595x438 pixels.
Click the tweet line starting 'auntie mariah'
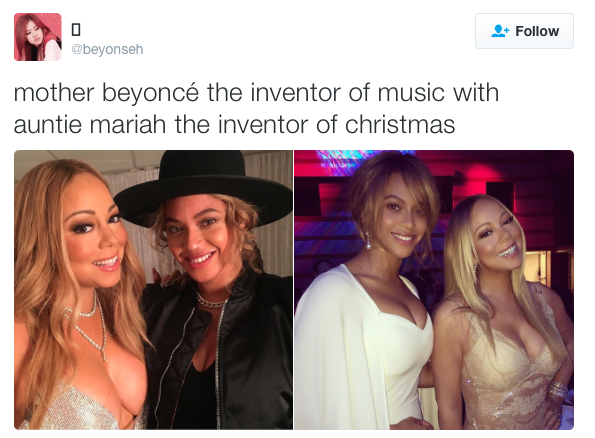(234, 125)
